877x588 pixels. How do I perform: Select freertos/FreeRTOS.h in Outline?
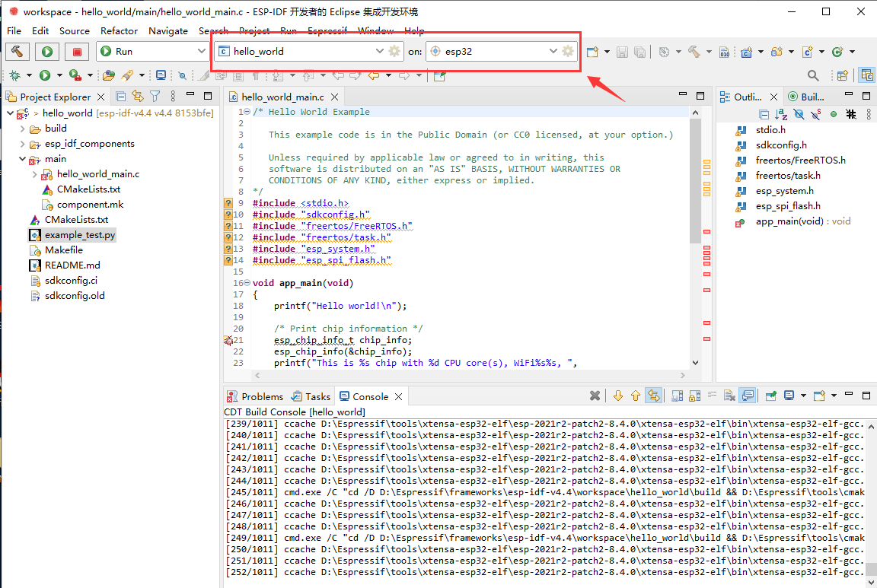coord(800,160)
